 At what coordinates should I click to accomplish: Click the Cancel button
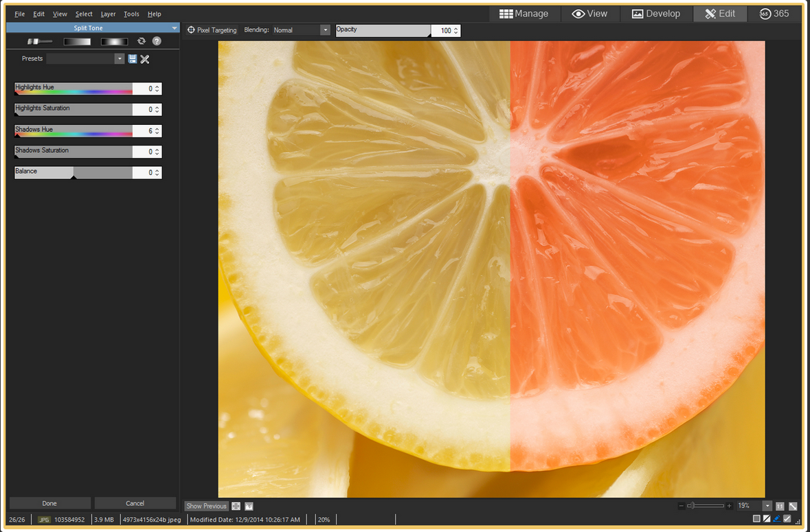point(135,503)
